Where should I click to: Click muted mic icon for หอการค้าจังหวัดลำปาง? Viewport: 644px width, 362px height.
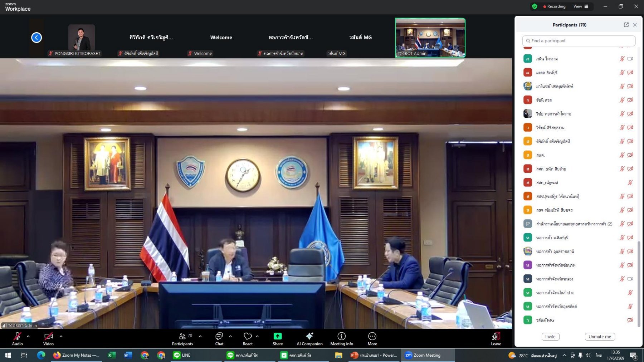click(630, 293)
